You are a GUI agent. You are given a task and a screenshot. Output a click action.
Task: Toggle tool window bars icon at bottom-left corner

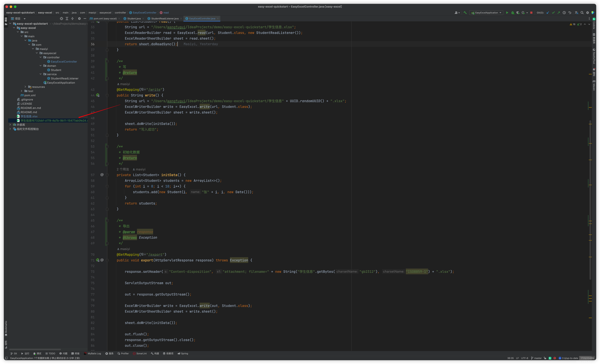coord(6,358)
